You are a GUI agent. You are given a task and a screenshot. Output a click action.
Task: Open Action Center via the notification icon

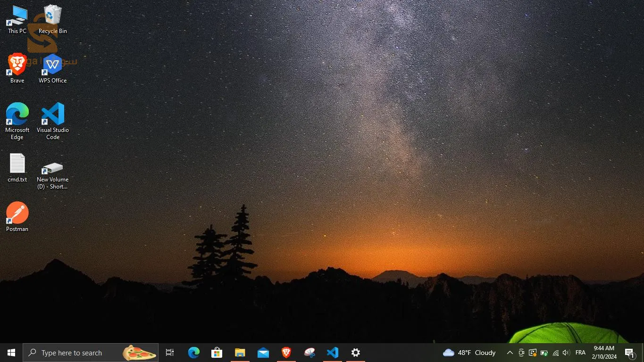click(x=629, y=352)
